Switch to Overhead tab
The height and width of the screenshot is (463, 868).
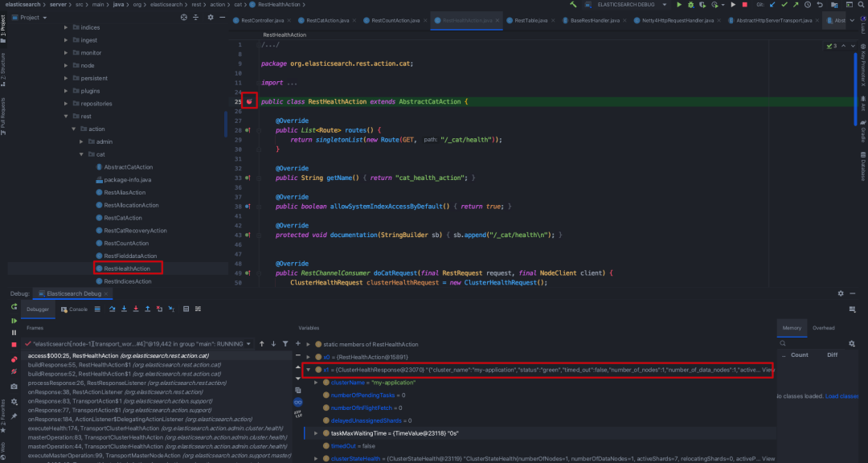coord(823,328)
